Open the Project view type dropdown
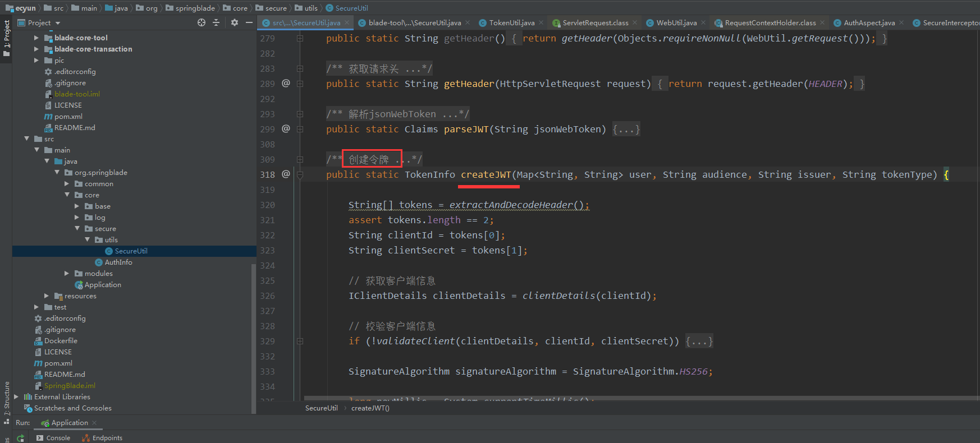Screen dimensions: 980x443 (x=58, y=23)
